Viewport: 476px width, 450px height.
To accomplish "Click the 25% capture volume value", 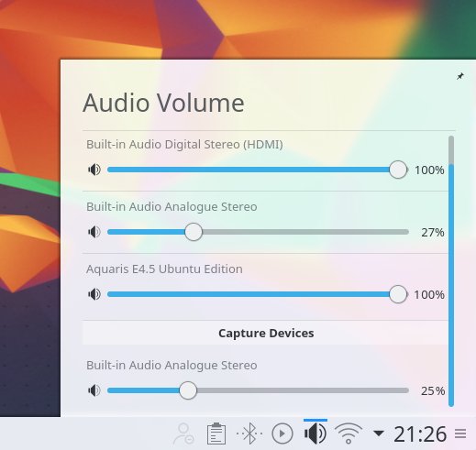I will (x=433, y=390).
